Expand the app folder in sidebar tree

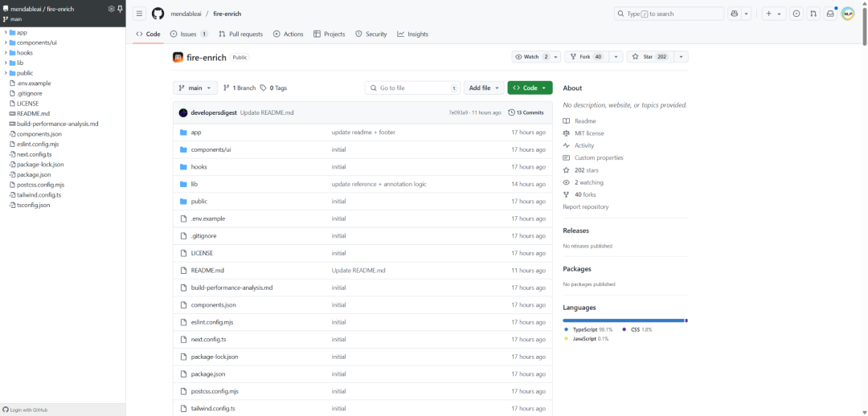pos(6,32)
